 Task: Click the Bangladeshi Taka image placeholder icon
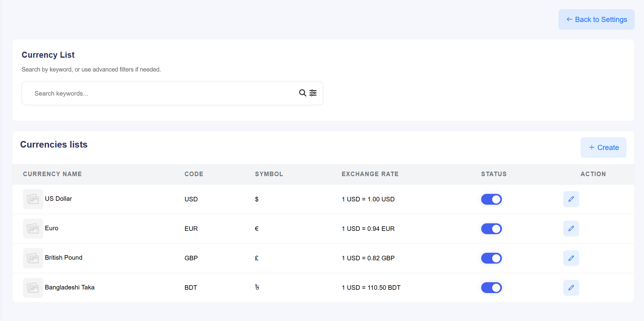point(33,287)
